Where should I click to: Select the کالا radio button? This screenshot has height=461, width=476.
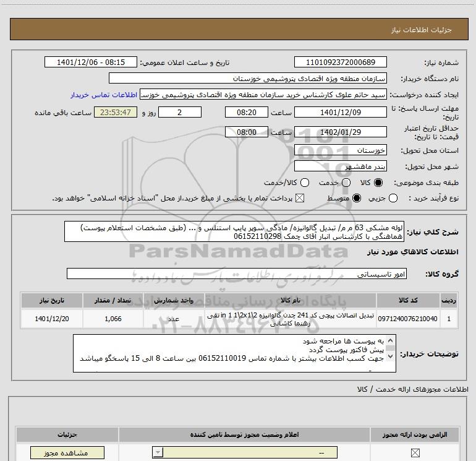click(378, 183)
